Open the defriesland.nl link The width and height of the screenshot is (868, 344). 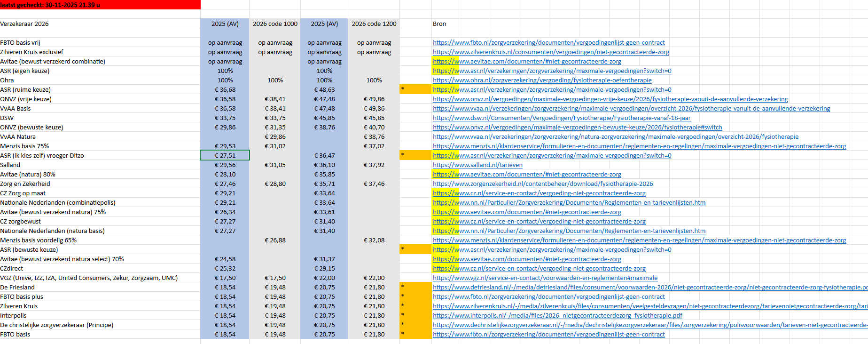click(650, 288)
